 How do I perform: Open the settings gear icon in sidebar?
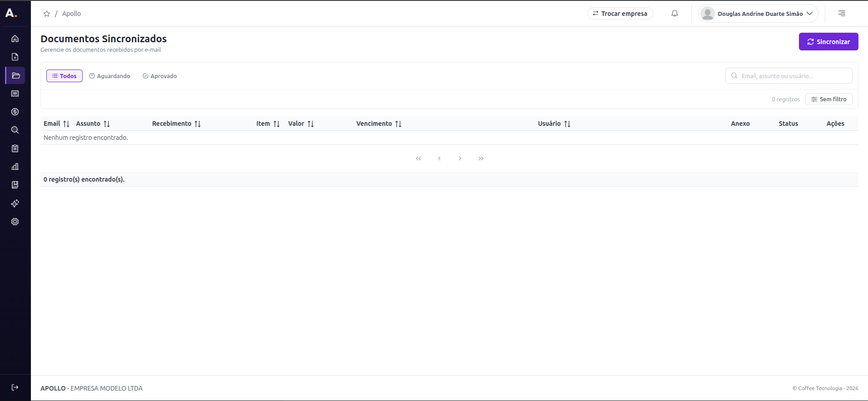15,222
